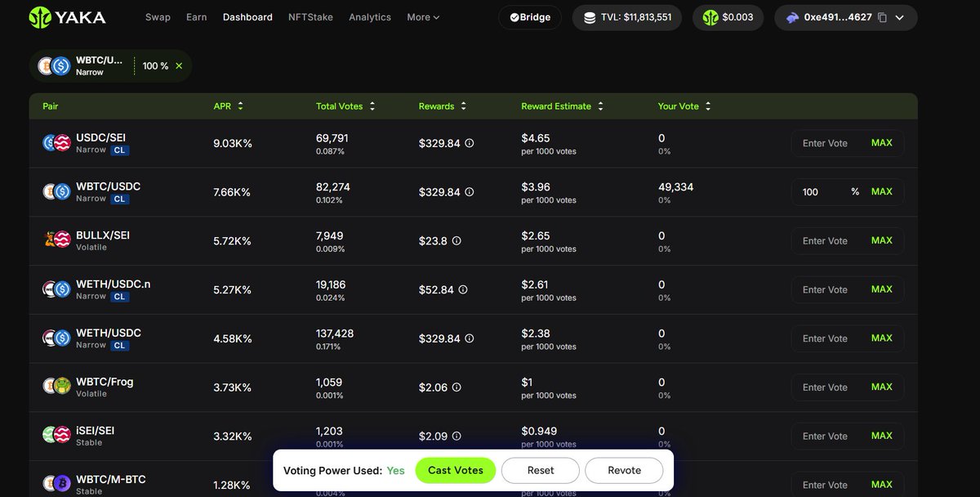
Task: Click MAX for WBTC/USDC row
Action: point(882,192)
